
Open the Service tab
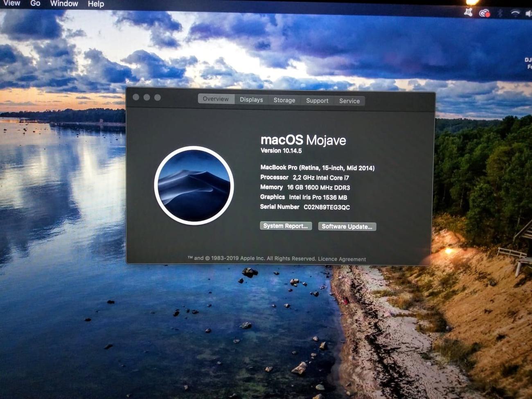click(349, 101)
